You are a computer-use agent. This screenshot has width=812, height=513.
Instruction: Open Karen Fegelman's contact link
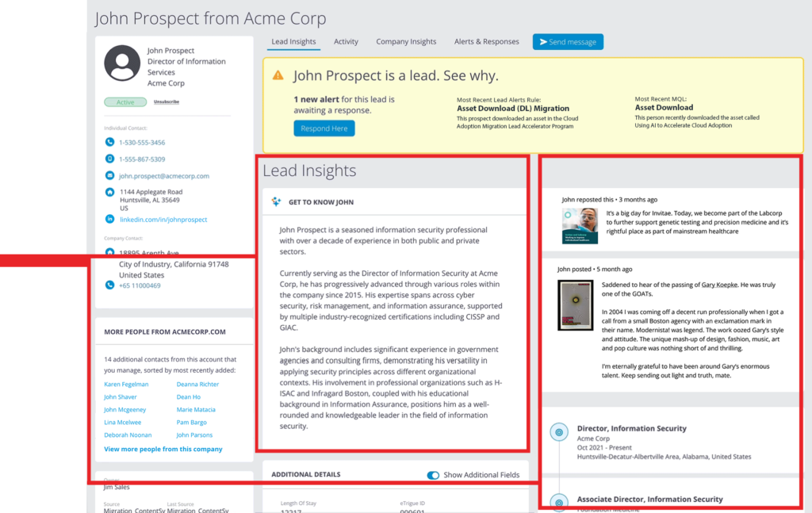click(126, 384)
